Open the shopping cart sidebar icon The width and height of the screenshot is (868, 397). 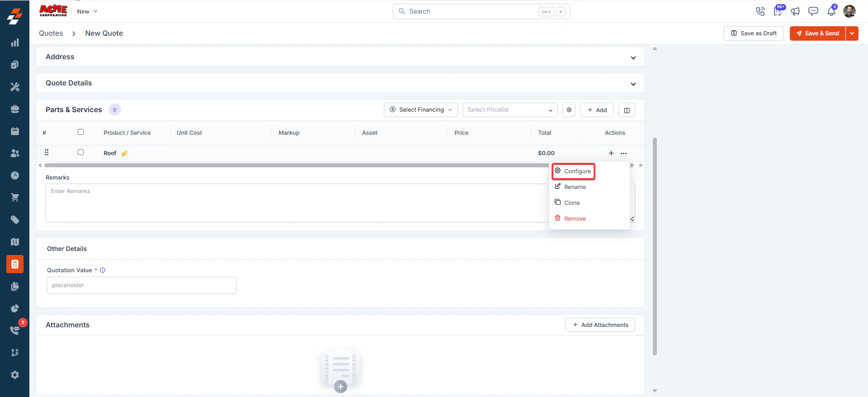coord(15,198)
